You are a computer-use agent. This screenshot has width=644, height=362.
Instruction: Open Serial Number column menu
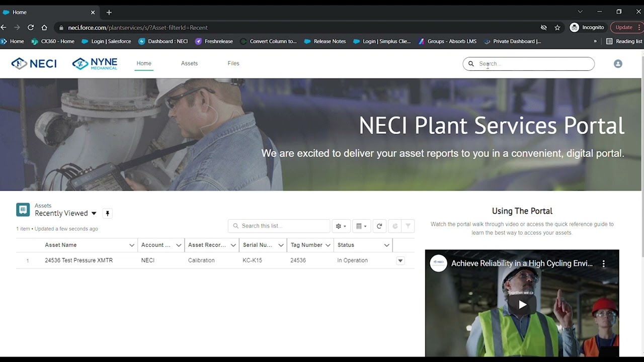click(281, 245)
